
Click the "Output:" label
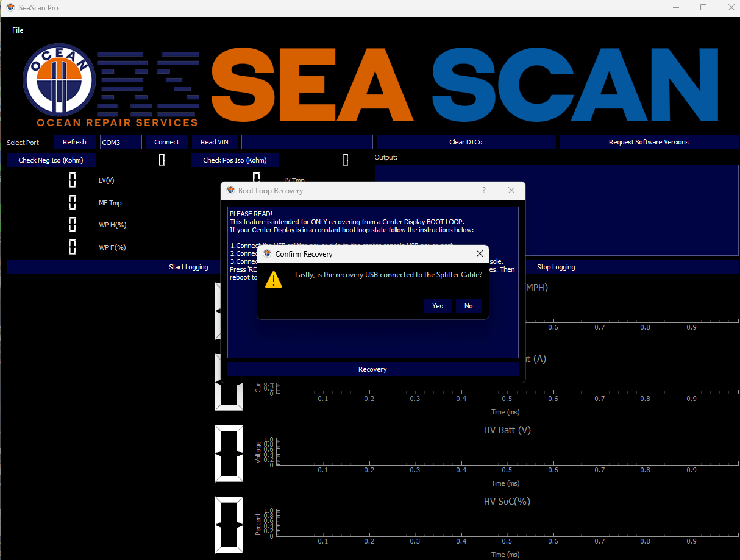click(386, 157)
